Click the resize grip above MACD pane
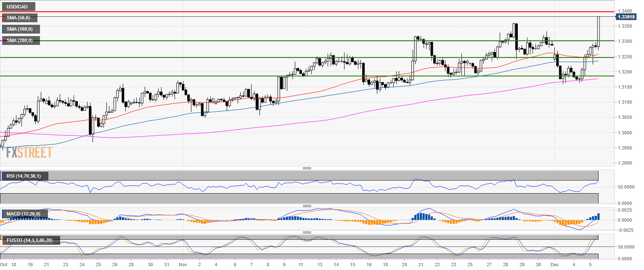 [x=307, y=206]
